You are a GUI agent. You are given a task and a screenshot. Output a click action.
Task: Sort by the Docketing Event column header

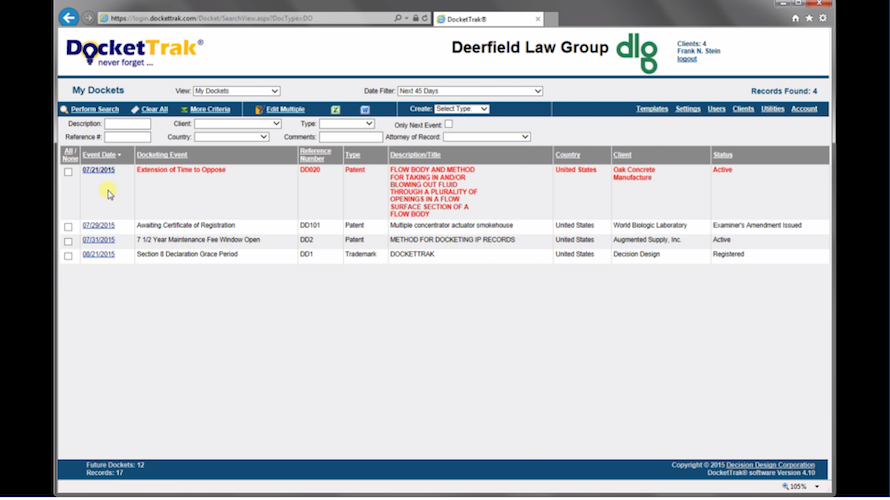[x=162, y=155]
